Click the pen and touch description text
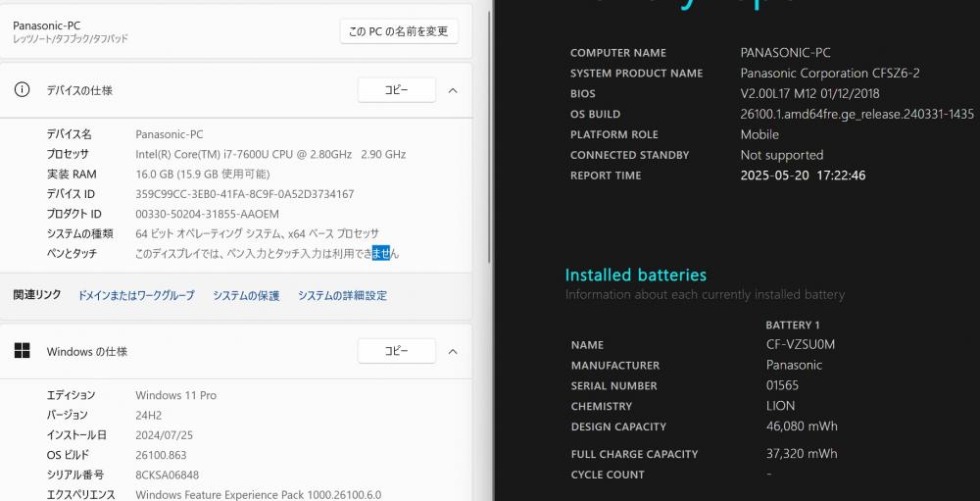The height and width of the screenshot is (501, 980). pos(267,253)
